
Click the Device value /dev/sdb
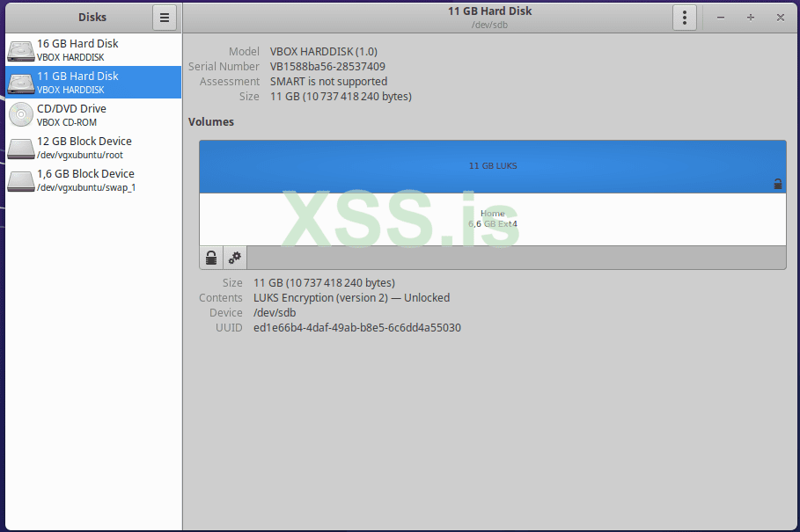pyautogui.click(x=275, y=313)
